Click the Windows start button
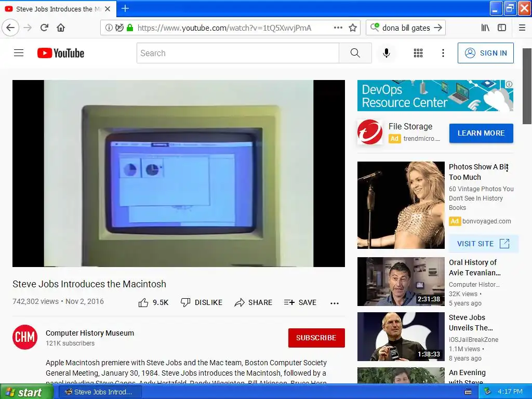This screenshot has width=532, height=399. (x=26, y=392)
